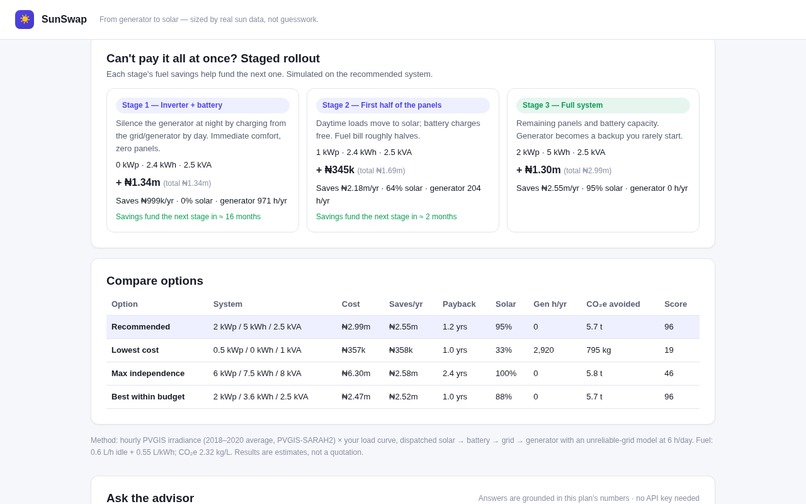Select the Stage 2 — First half of the panels badge
The width and height of the screenshot is (806, 504).
coord(403,105)
